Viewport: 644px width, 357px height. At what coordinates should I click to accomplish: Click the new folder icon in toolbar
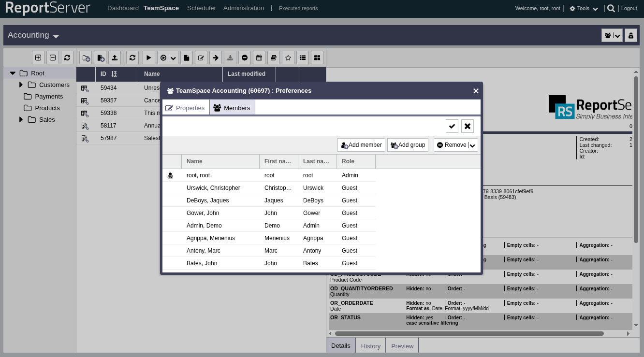(x=86, y=57)
